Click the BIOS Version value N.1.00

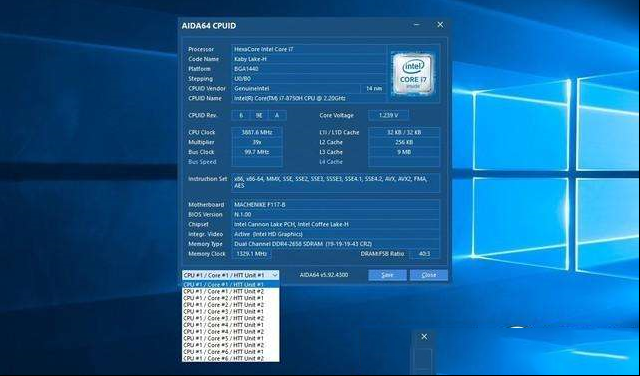336,214
